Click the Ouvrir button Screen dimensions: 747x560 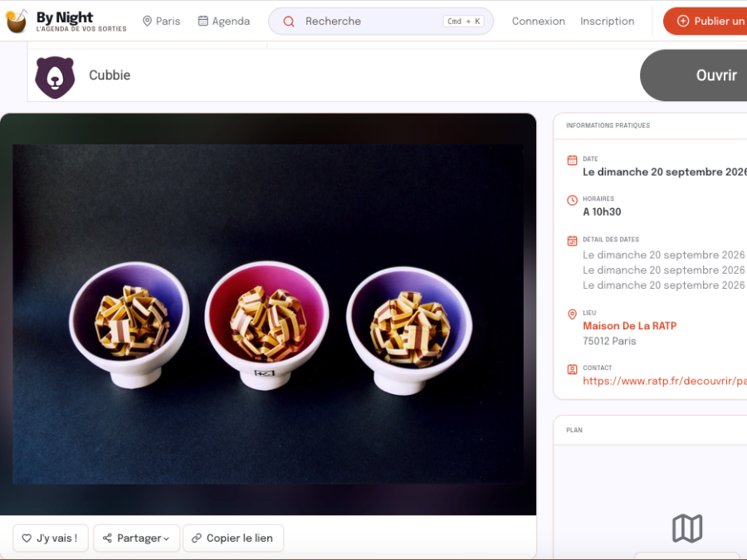(x=694, y=75)
